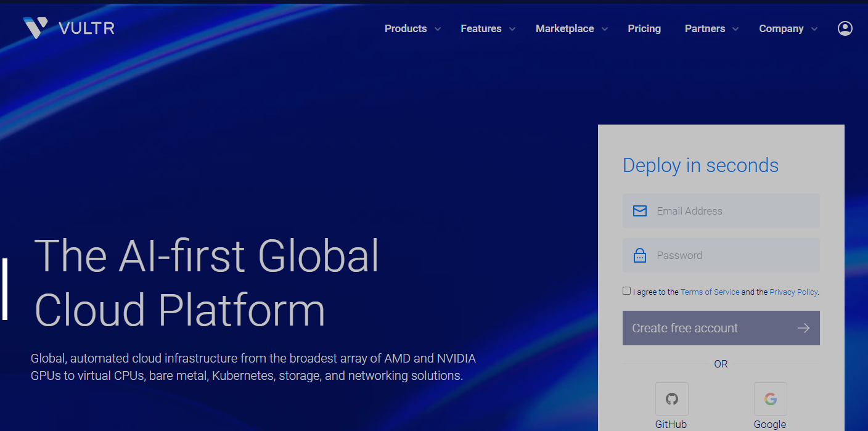The image size is (868, 431).
Task: Open the Company menu chevron
Action: click(814, 29)
